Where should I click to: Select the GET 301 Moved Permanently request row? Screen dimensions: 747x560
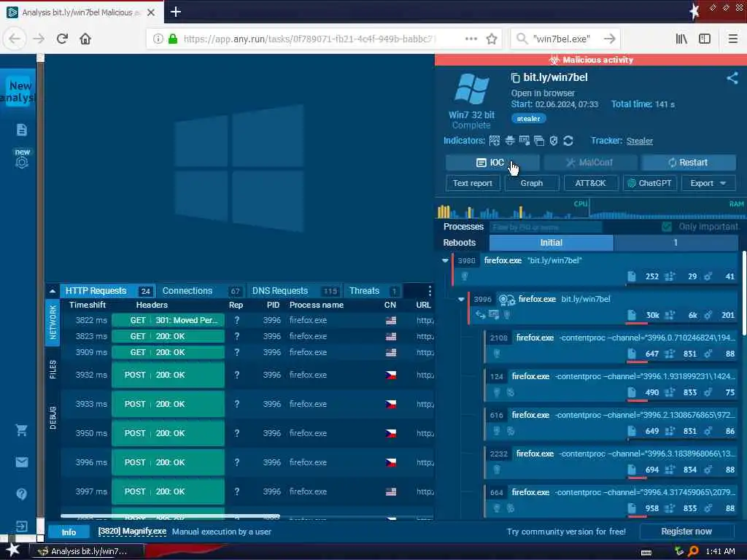248,321
